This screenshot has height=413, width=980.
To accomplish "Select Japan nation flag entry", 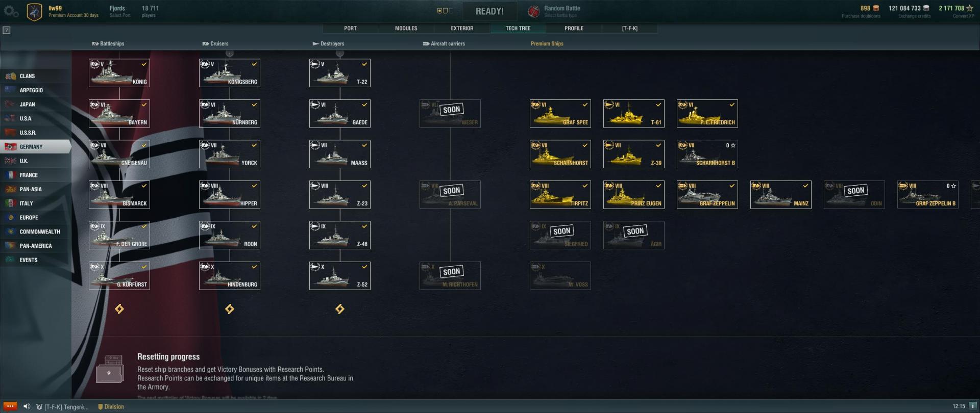I will coord(36,104).
